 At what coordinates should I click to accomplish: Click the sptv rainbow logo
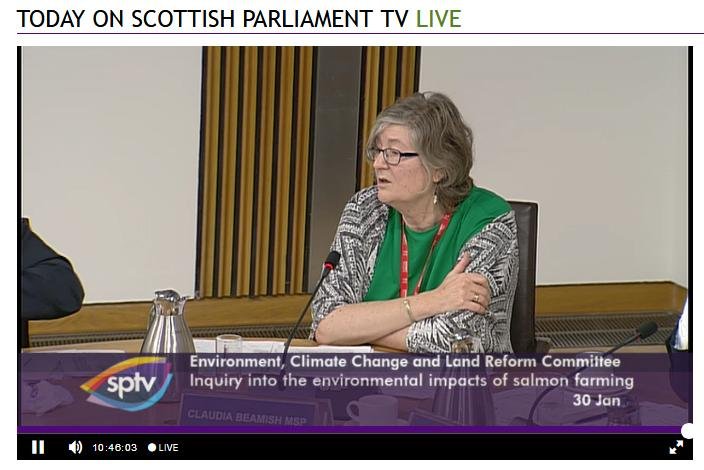[128, 383]
